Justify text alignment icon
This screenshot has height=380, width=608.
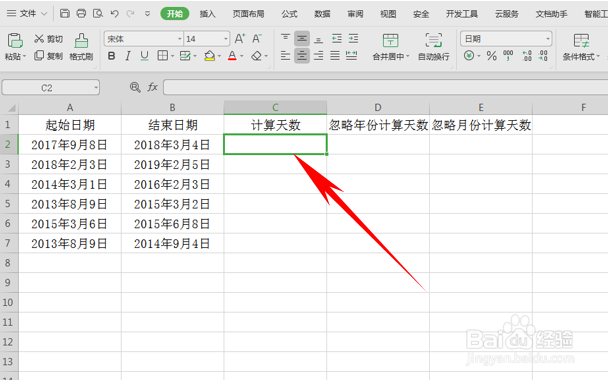pos(335,56)
